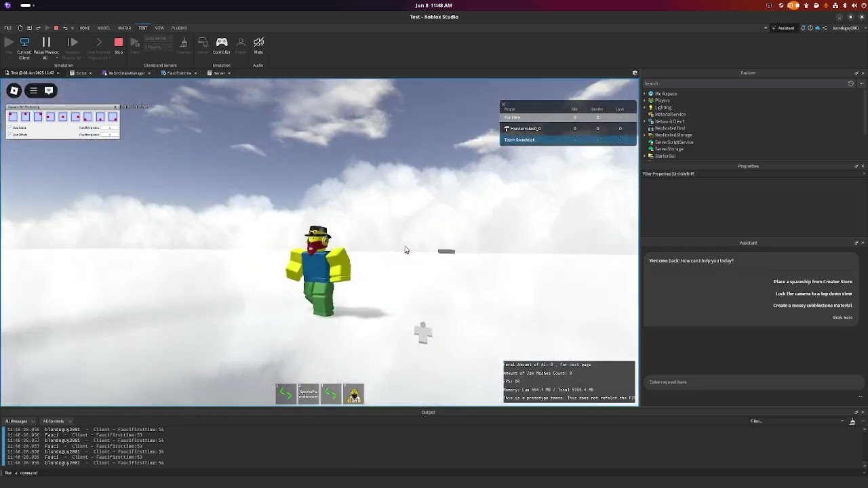Image resolution: width=868 pixels, height=488 pixels.
Task: Click the viewport settings gear icon
Action: [x=635, y=73]
